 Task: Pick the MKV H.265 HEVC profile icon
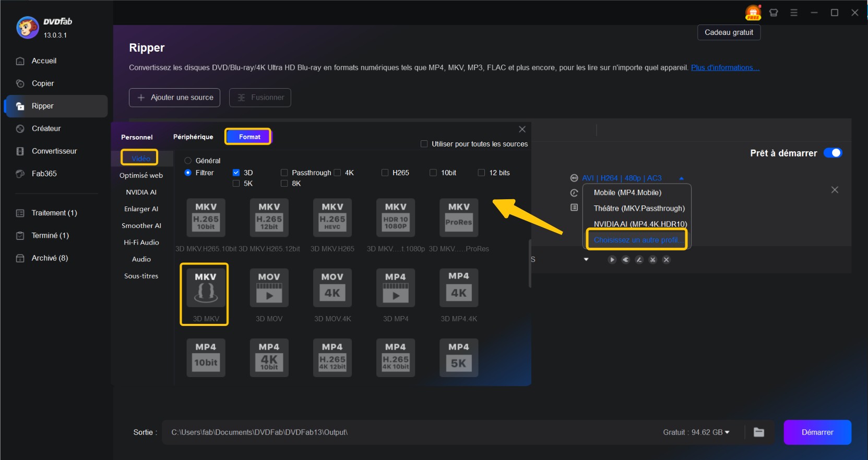pos(332,217)
